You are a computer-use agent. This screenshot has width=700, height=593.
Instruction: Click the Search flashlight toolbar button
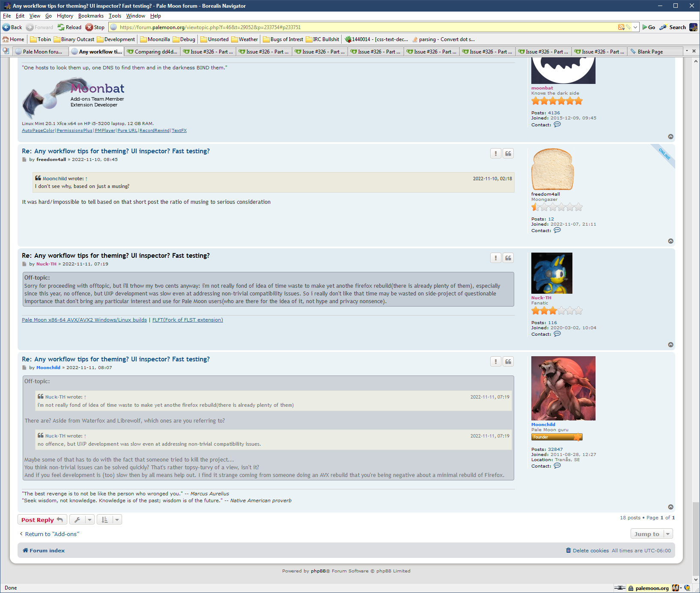pos(673,27)
